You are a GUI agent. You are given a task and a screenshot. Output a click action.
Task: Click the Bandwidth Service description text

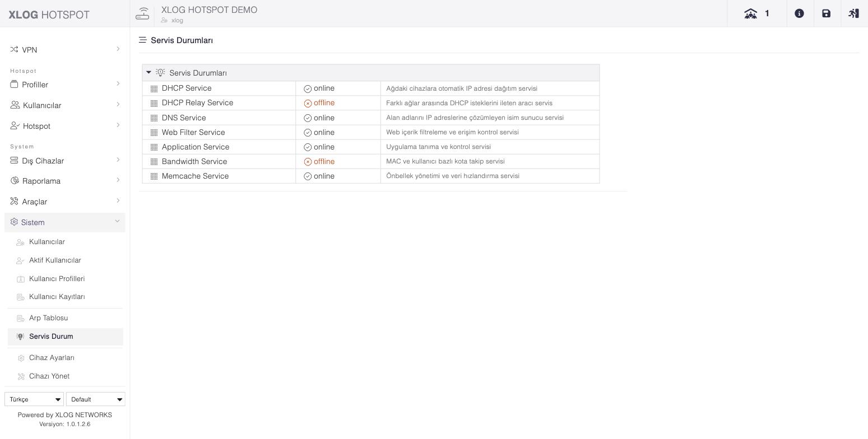(x=445, y=161)
